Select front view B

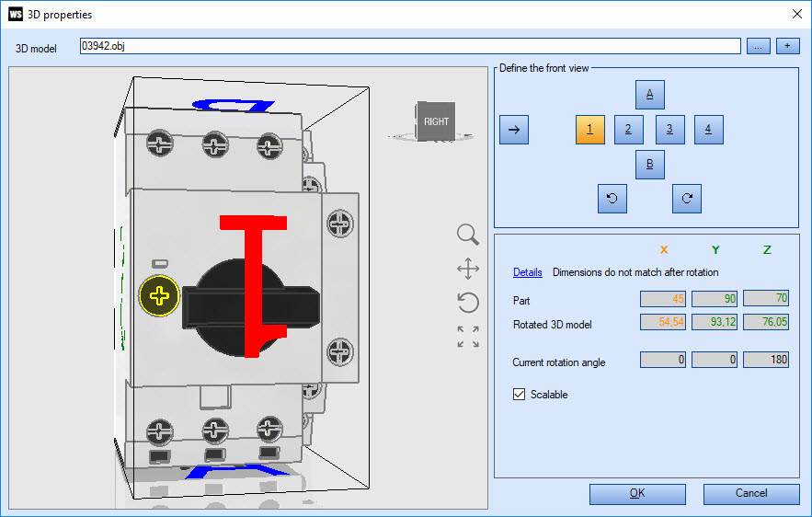pyautogui.click(x=650, y=165)
